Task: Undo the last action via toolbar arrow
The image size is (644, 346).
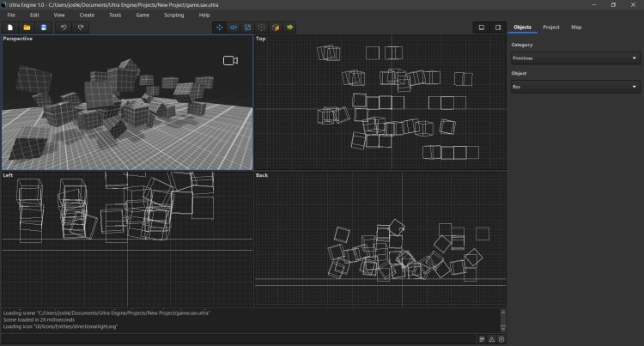Action: click(64, 27)
